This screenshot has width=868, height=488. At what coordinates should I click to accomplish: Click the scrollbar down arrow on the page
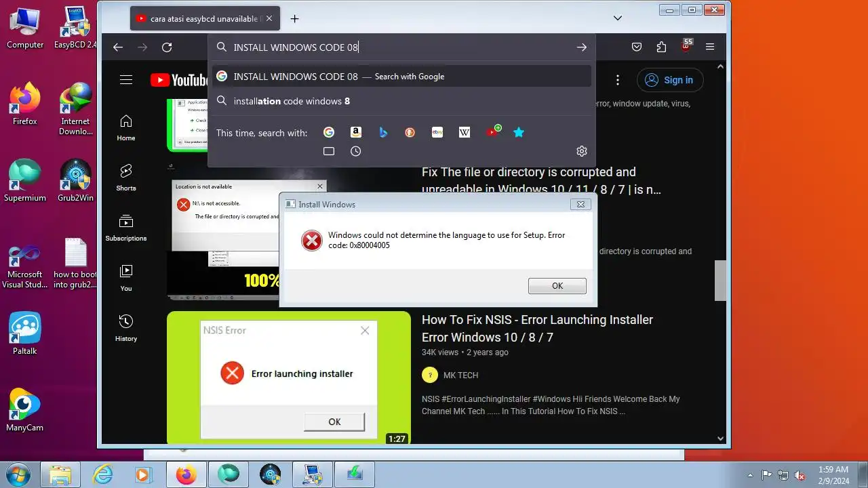click(720, 439)
